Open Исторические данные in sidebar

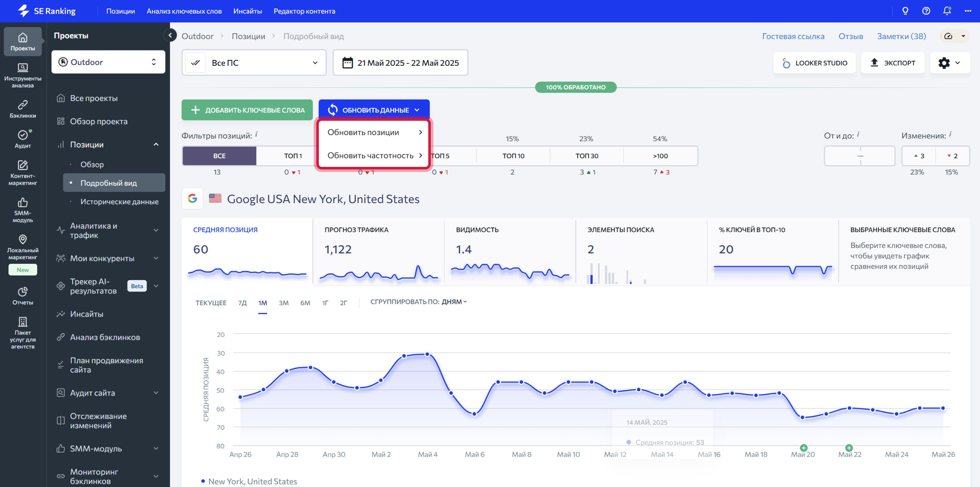coord(119,202)
